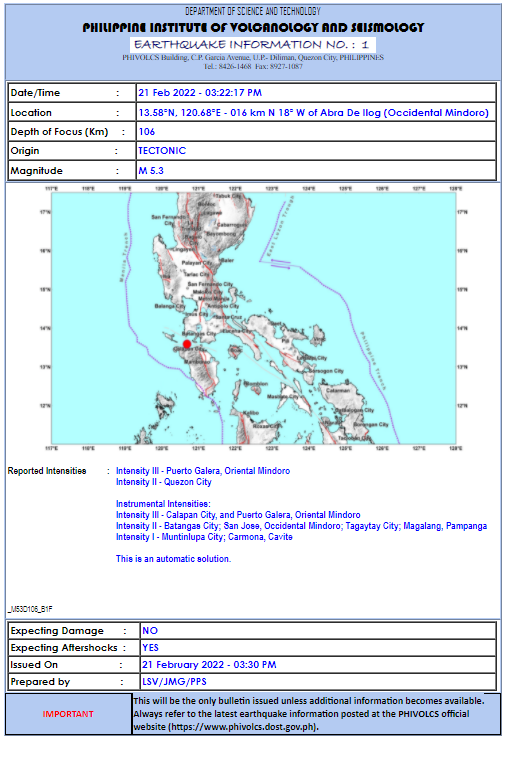This screenshot has width=513, height=757.
Task: Click the origin value TECTONIC
Action: [162, 151]
